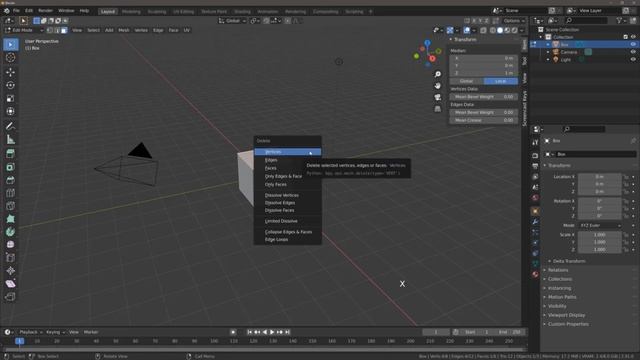Hide the Light object in outliner

tap(633, 60)
